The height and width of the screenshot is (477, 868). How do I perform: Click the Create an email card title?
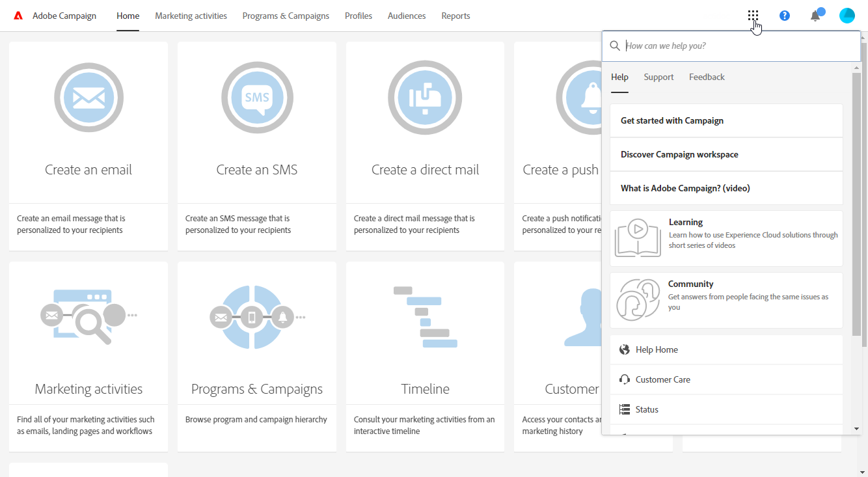pyautogui.click(x=88, y=170)
